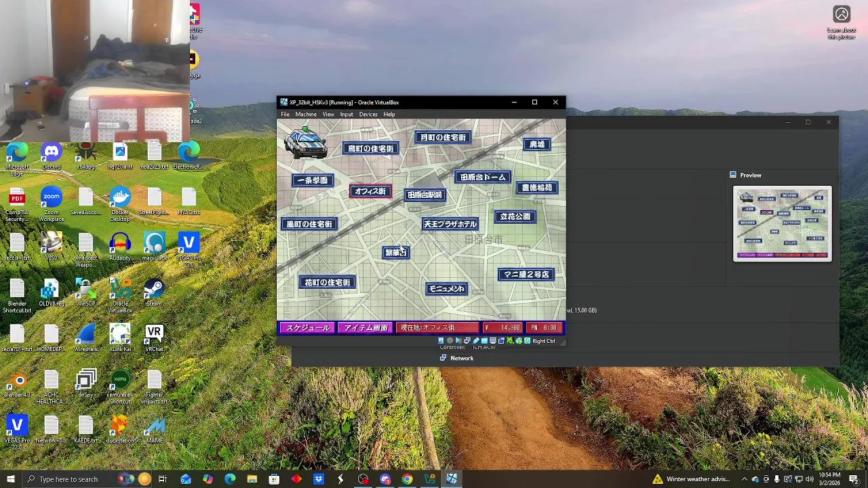Click the 現在地:オフィス街 status field
This screenshot has width=868, height=488.
coord(437,328)
